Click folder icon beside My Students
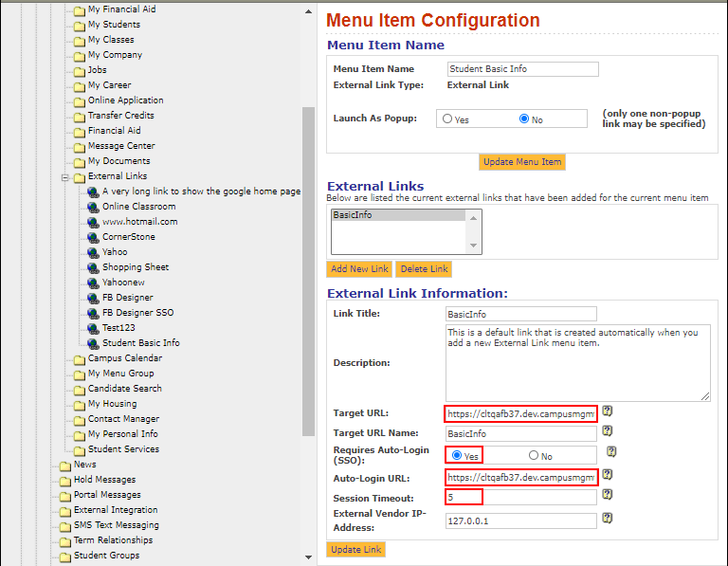This screenshot has height=566, width=728. click(80, 26)
